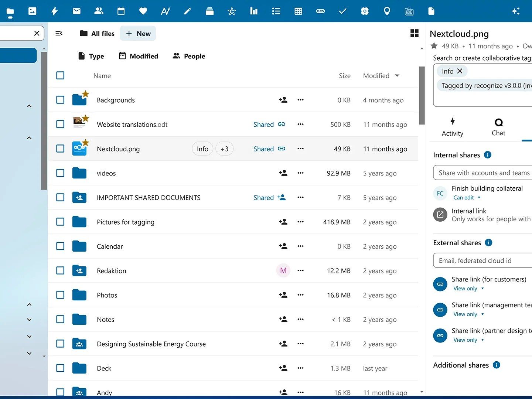Image resolution: width=532 pixels, height=399 pixels.
Task: Select the Nextcloud.png checkbox
Action: (60, 149)
